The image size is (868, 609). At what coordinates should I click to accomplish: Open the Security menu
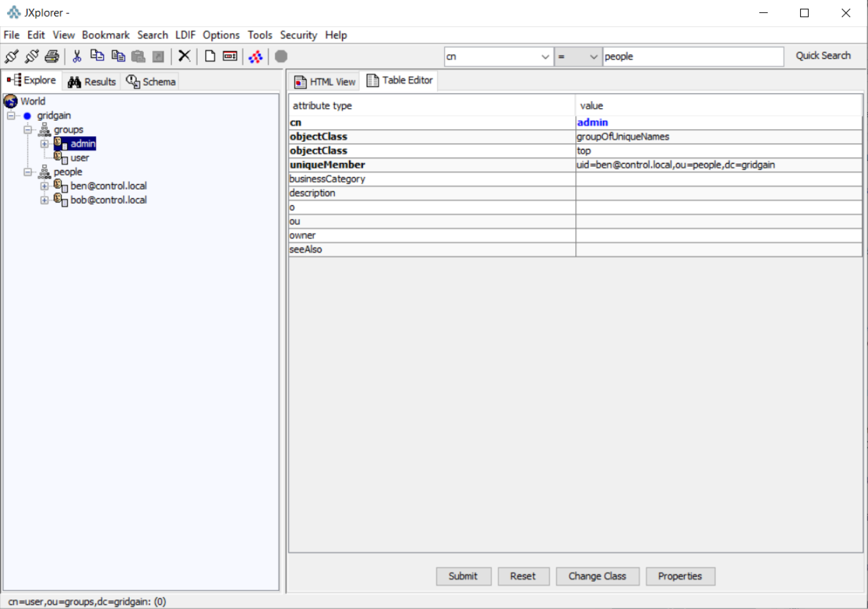click(x=298, y=35)
